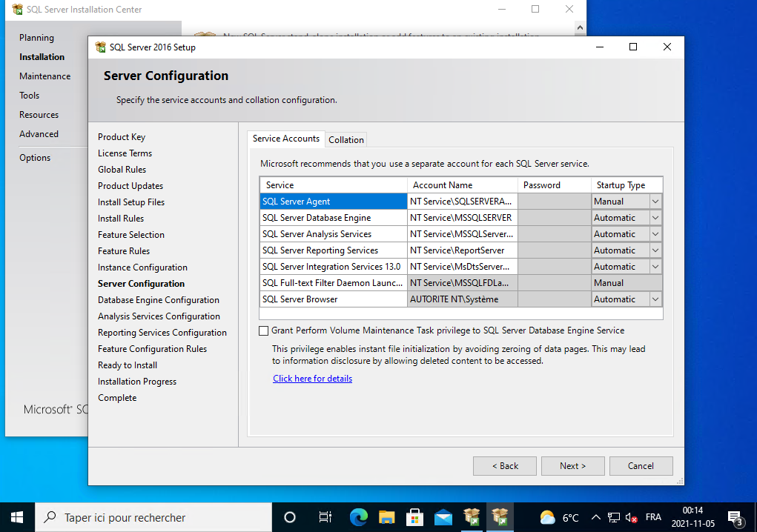Expand startup type for SQL Server Database Engine

tap(655, 218)
